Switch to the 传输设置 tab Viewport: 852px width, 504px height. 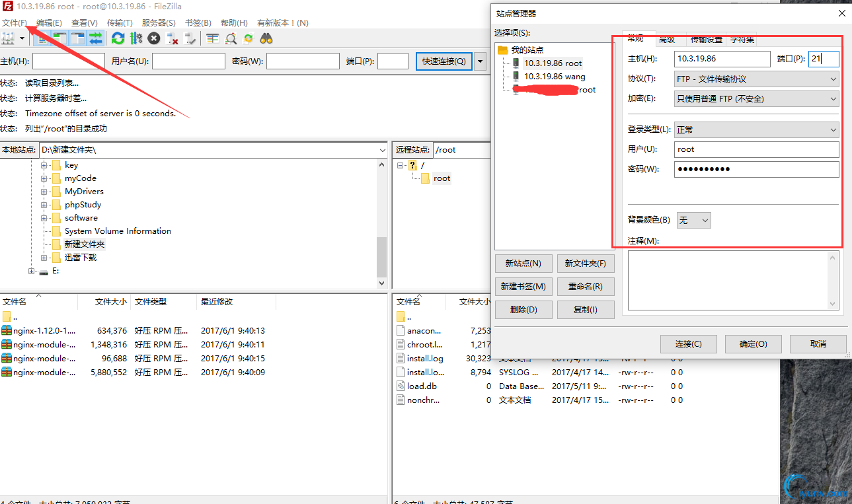pos(706,40)
